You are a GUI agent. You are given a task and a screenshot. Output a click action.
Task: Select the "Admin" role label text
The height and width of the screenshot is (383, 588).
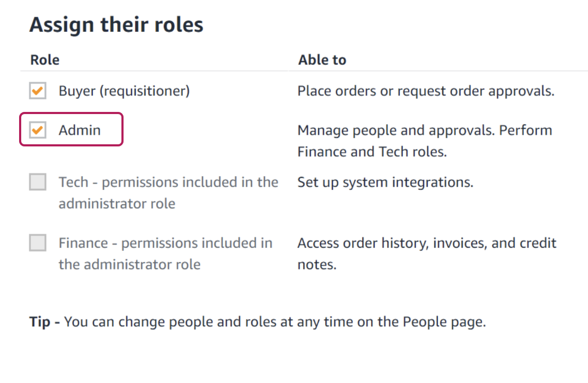coord(80,130)
